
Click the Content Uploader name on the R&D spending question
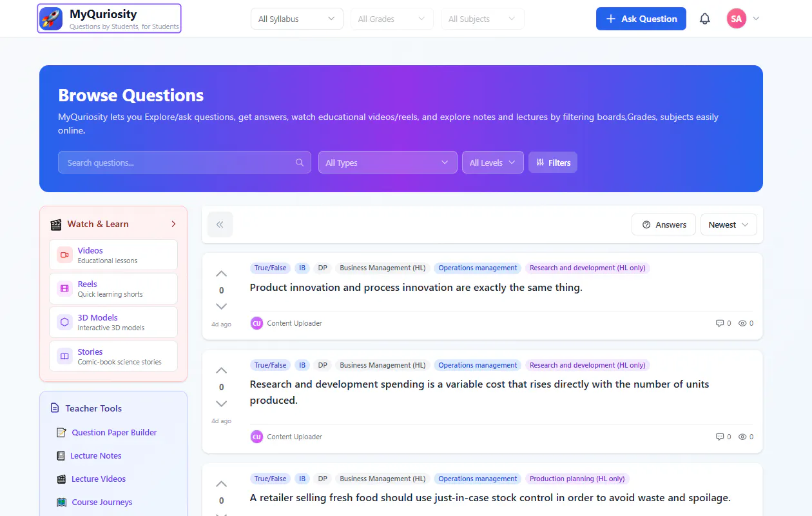coord(295,437)
